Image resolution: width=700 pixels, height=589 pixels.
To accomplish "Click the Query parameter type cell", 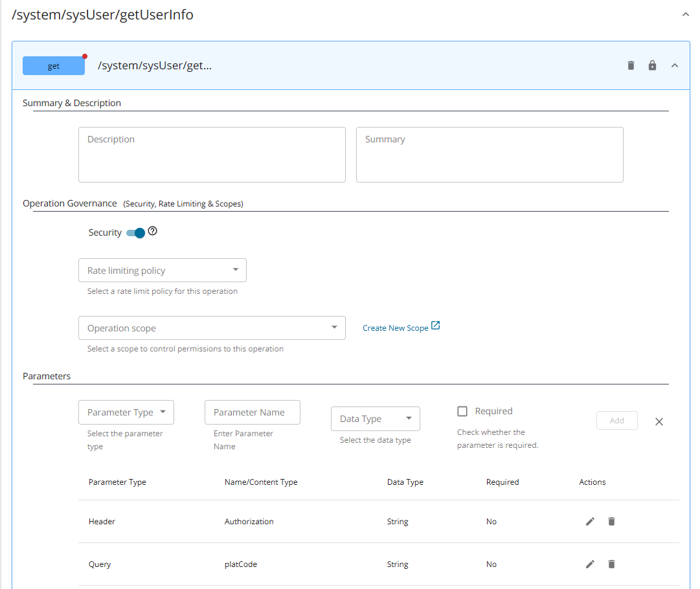I will coord(100,564).
